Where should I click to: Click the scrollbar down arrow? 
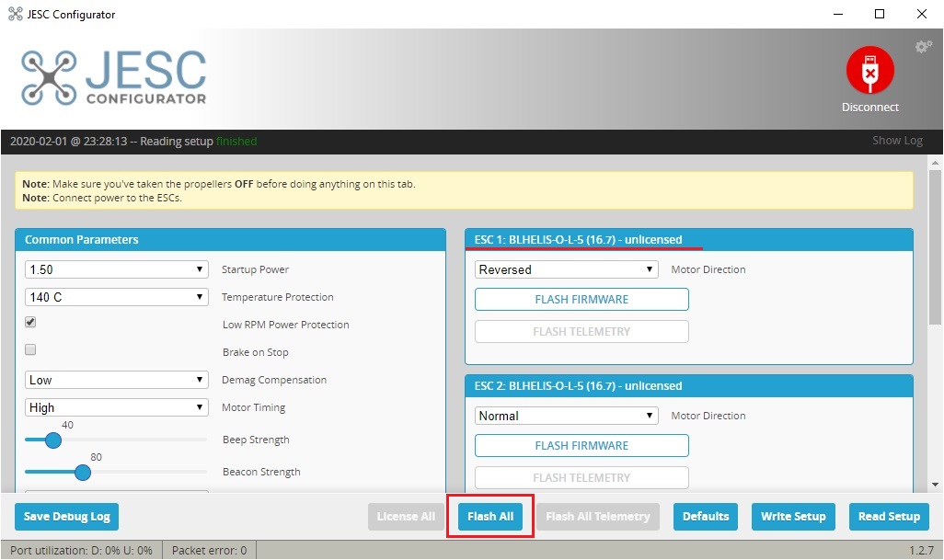935,485
